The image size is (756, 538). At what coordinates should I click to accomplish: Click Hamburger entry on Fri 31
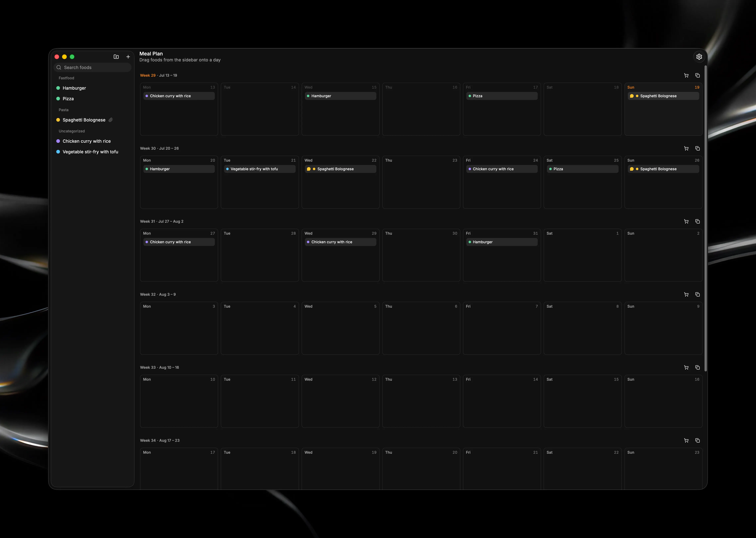point(502,242)
